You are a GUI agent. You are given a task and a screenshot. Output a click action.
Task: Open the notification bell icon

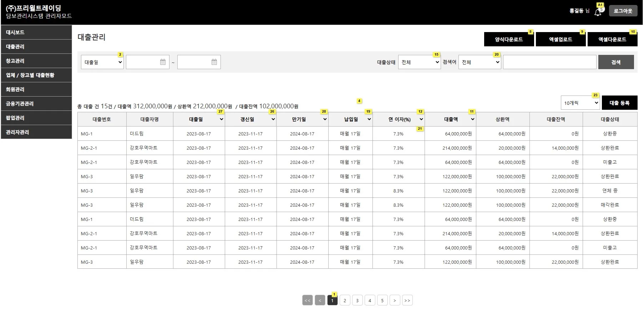click(598, 12)
